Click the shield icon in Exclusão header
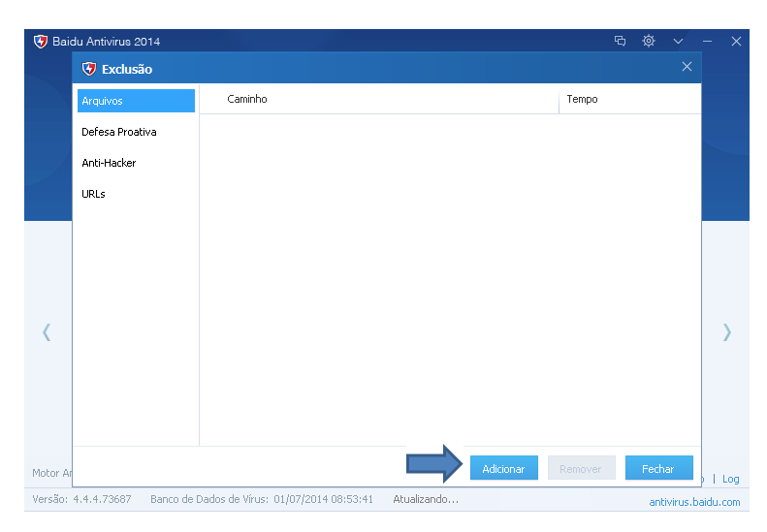The height and width of the screenshot is (532, 767). point(89,69)
